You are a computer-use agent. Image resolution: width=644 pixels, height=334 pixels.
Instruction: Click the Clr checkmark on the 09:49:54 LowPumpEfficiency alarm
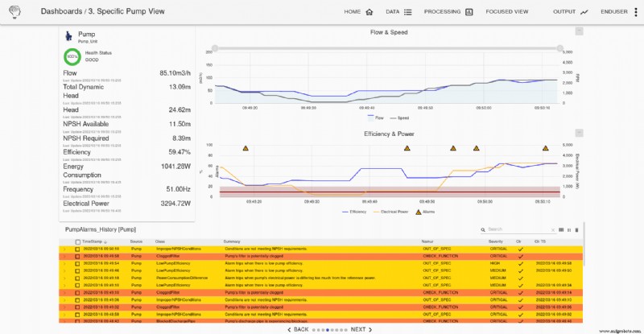(x=520, y=264)
